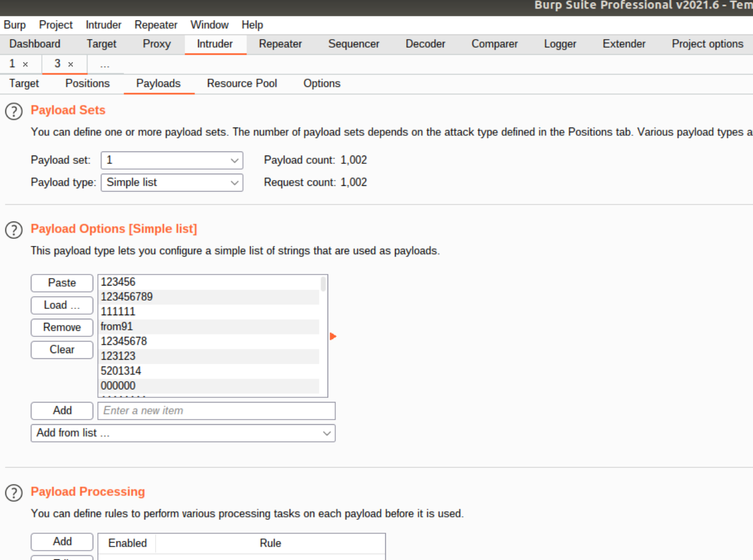This screenshot has width=753, height=560.
Task: Click the orange arrow beside payload list
Action: pos(333,336)
